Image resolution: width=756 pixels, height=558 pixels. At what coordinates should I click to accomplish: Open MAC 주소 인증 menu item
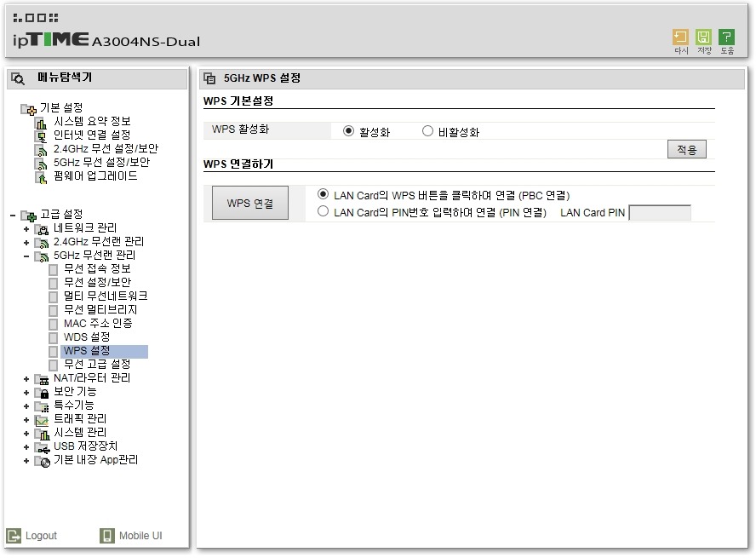coord(98,324)
